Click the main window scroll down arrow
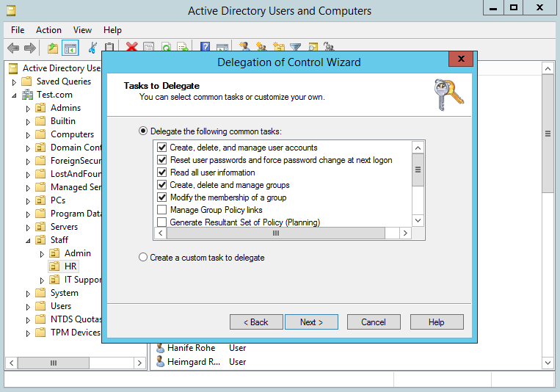The image size is (560, 392). (548, 363)
